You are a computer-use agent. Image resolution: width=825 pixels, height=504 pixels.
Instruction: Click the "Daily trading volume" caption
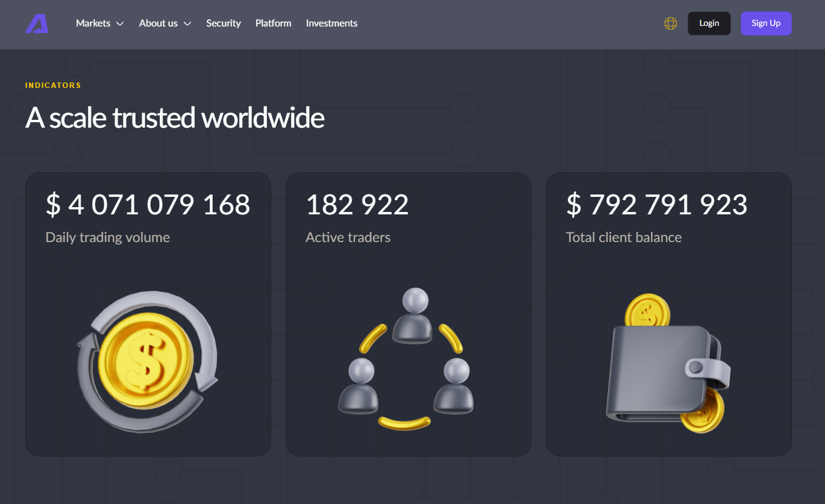(107, 237)
